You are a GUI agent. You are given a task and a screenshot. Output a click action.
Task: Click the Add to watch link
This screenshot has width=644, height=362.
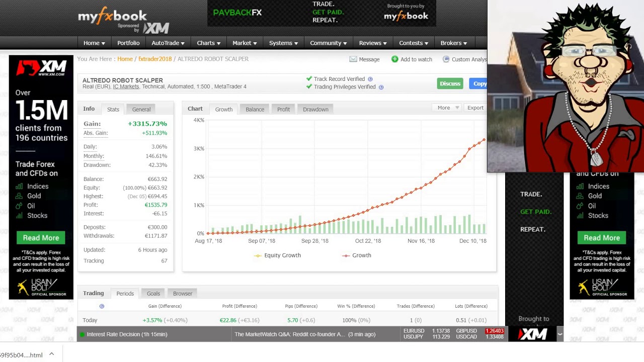click(416, 59)
